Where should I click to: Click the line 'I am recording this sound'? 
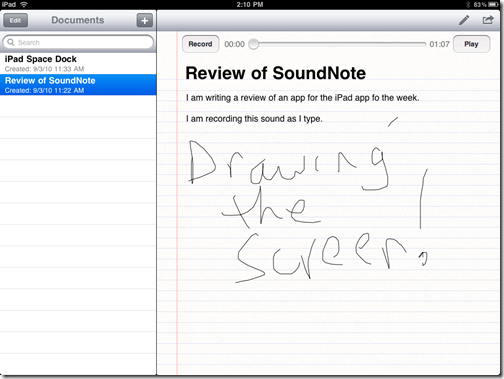pos(254,119)
